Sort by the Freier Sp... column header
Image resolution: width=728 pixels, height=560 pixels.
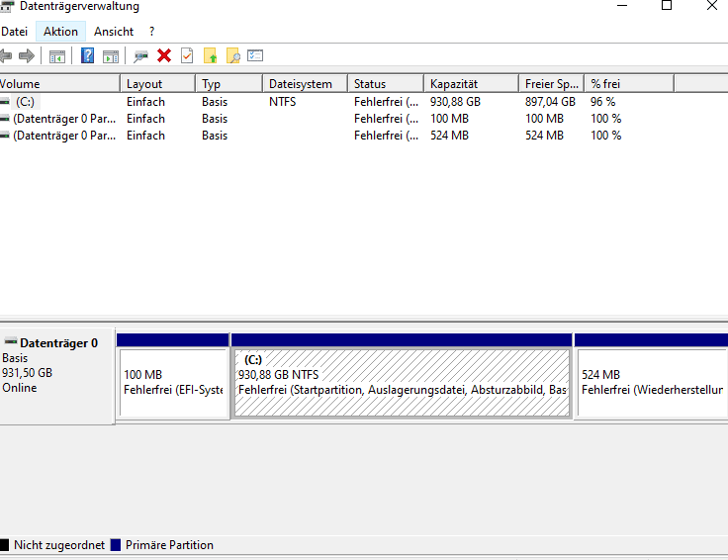[552, 83]
